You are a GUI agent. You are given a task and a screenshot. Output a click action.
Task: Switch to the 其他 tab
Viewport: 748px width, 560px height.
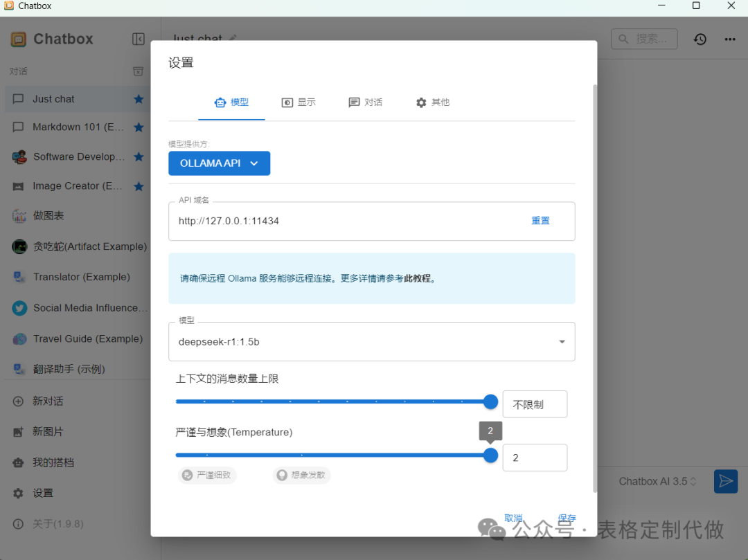click(433, 102)
